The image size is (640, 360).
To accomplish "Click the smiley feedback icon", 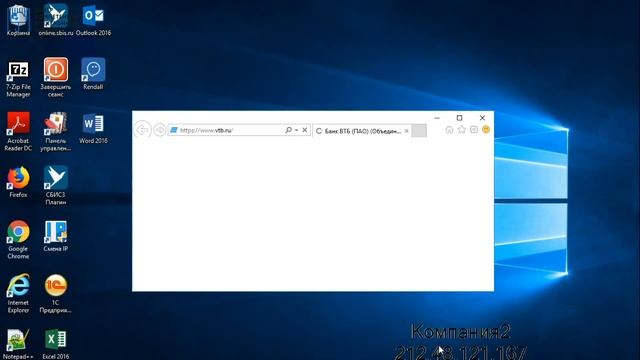I will tap(486, 129).
